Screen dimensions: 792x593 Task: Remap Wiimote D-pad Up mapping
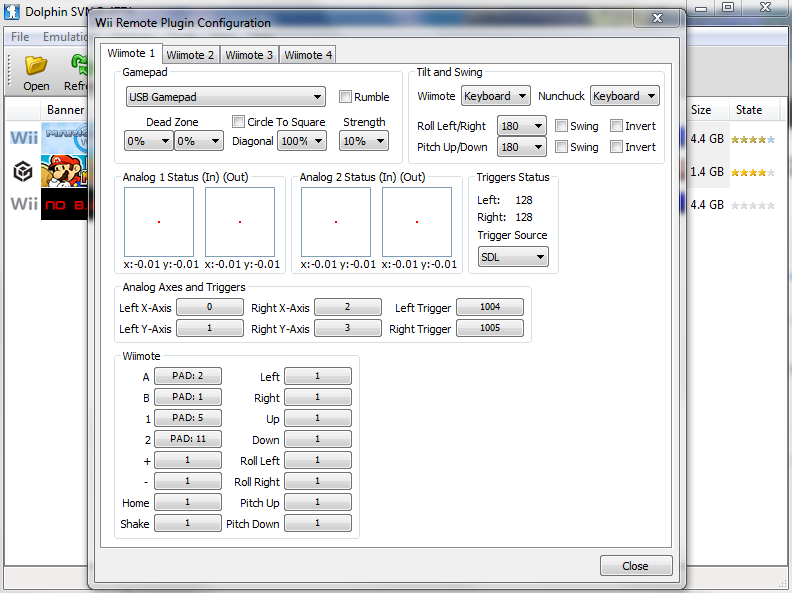(318, 418)
